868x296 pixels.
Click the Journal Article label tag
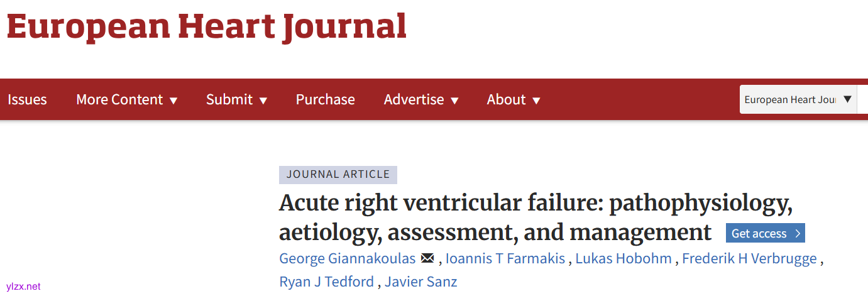click(x=338, y=175)
